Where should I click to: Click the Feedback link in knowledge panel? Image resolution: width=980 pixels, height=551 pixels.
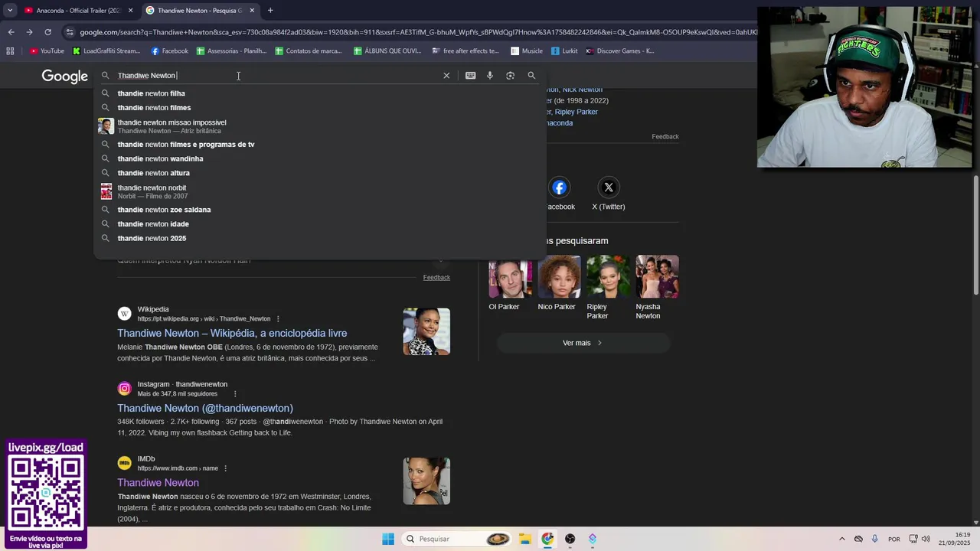[x=665, y=136]
